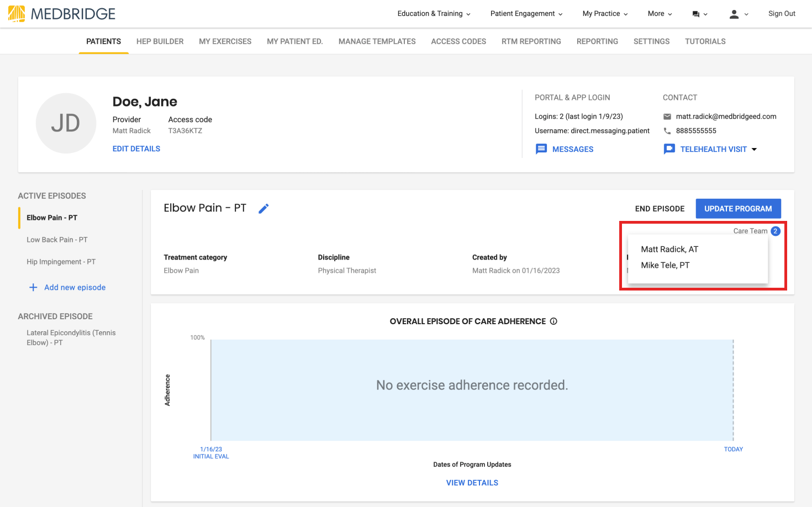The height and width of the screenshot is (507, 812).
Task: Expand the Telehealth Visit dropdown arrow
Action: (754, 149)
